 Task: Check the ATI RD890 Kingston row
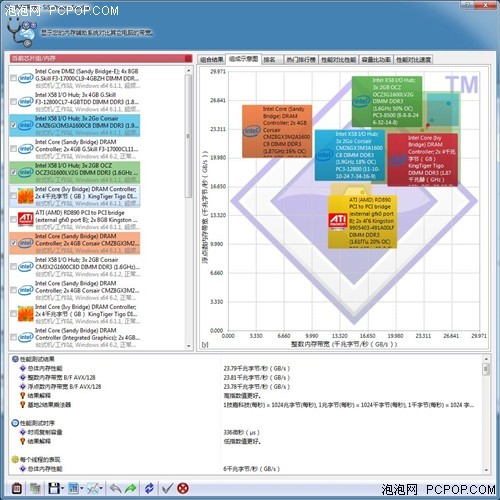click(x=13, y=219)
